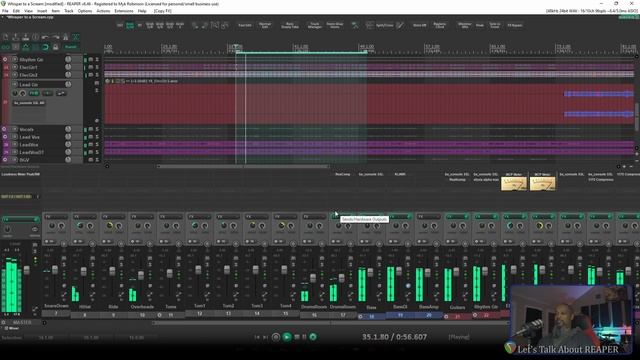This screenshot has height=360, width=640.
Task: Open the View menu
Action: (28, 11)
